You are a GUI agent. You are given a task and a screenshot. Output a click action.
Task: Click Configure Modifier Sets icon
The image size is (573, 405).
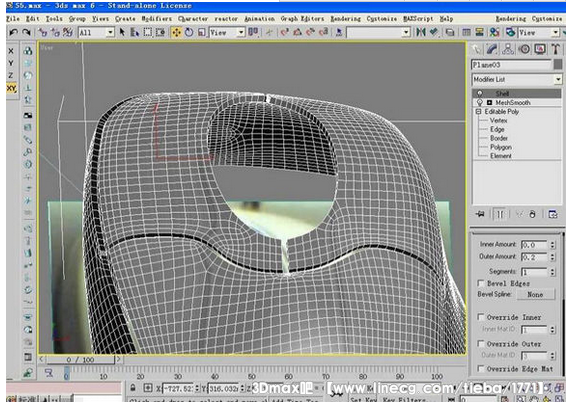[x=553, y=214]
